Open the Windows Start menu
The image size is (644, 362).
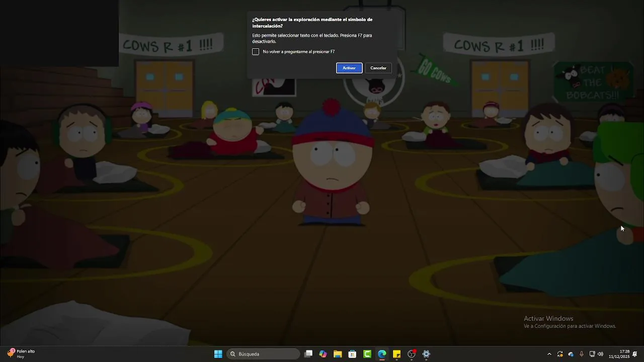click(x=218, y=354)
